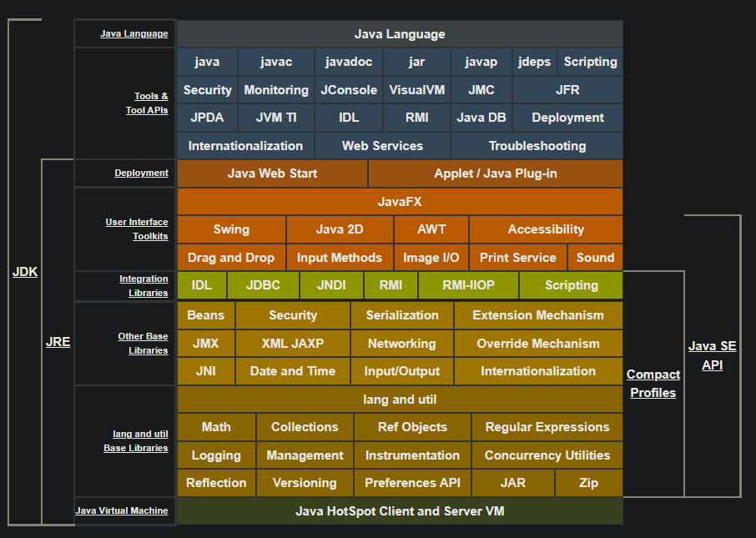Viewport: 756px width, 538px height.
Task: Open the Preferences API cell
Action: coord(413,483)
